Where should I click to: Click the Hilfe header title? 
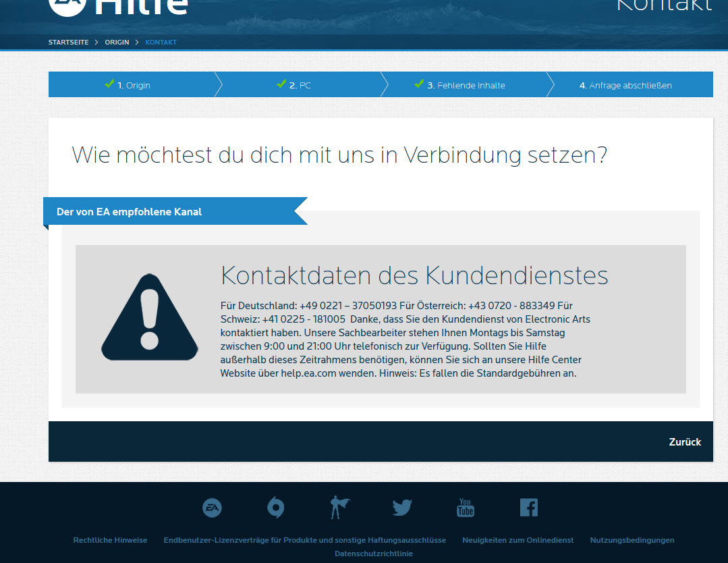point(141,7)
